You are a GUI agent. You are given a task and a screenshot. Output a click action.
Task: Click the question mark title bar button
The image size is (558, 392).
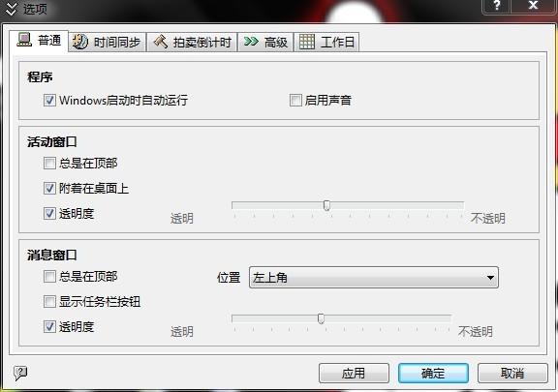tap(497, 6)
